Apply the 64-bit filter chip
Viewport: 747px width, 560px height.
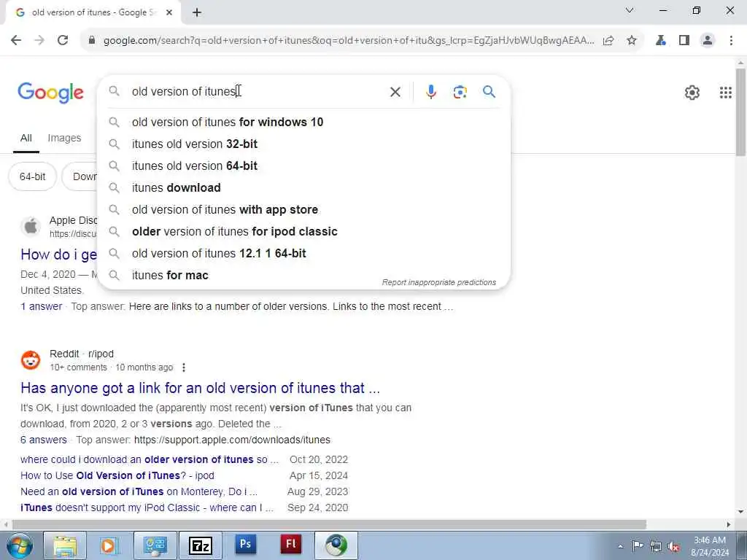click(32, 176)
